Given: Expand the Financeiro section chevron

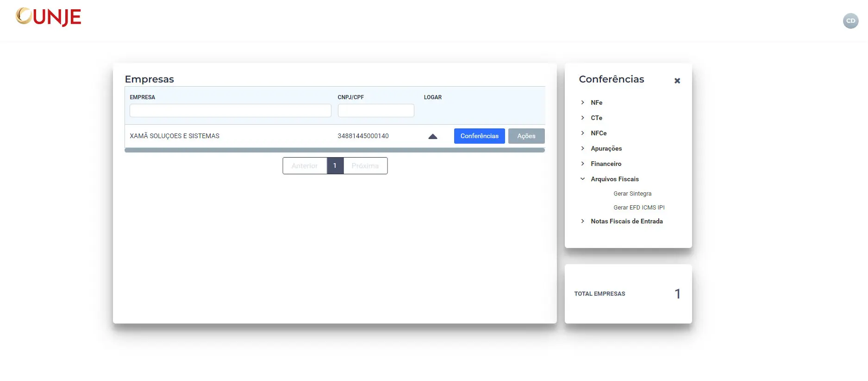Looking at the screenshot, I should coord(582,164).
